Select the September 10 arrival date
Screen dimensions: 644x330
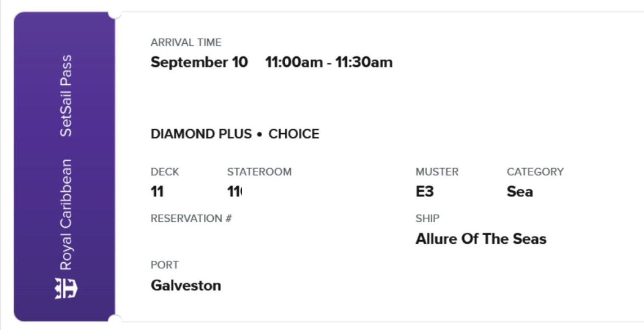click(199, 62)
